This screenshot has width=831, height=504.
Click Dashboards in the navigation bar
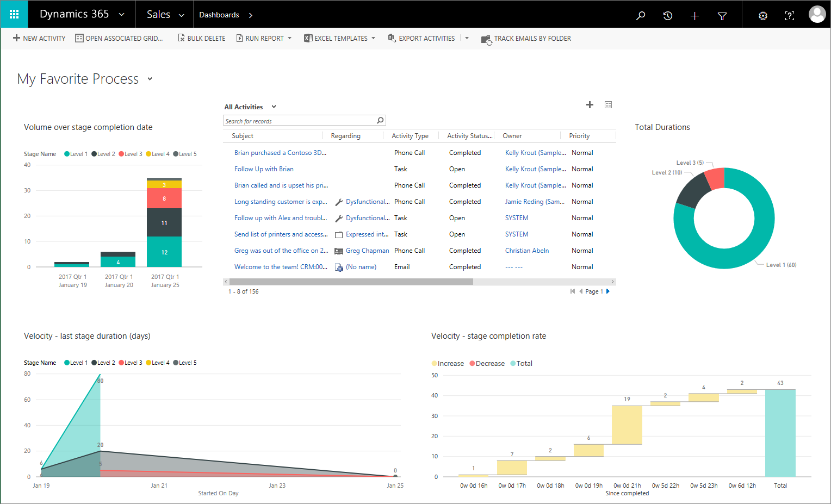click(x=219, y=15)
